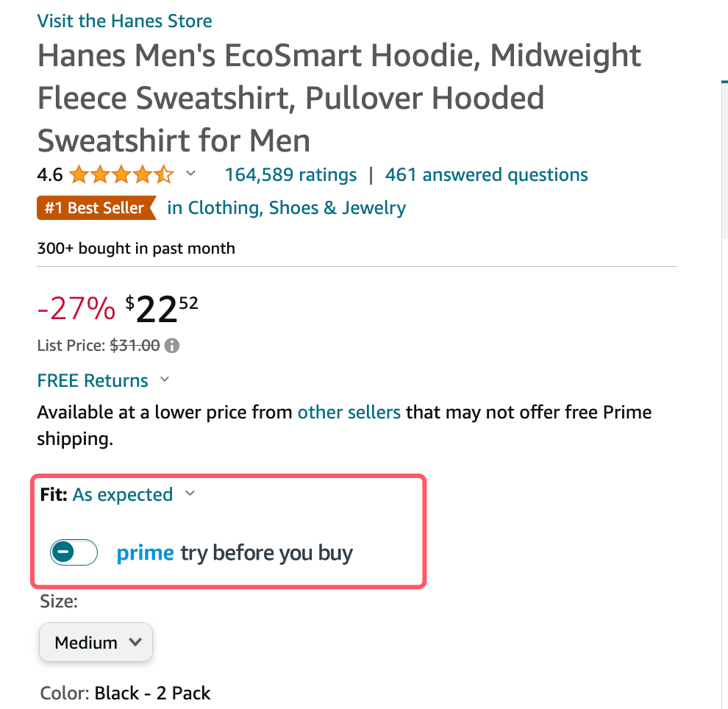Visit the Hanes Store link
The height and width of the screenshot is (709, 728).
pyautogui.click(x=124, y=21)
